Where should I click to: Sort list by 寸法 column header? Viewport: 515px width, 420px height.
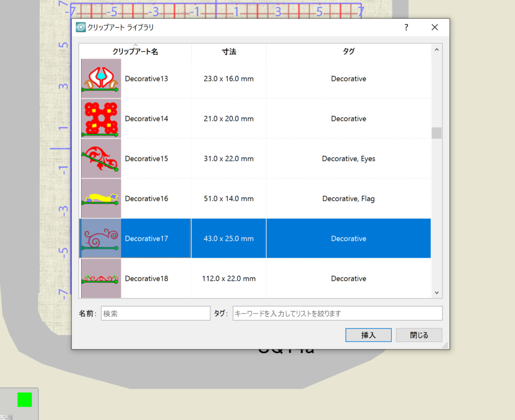point(229,51)
